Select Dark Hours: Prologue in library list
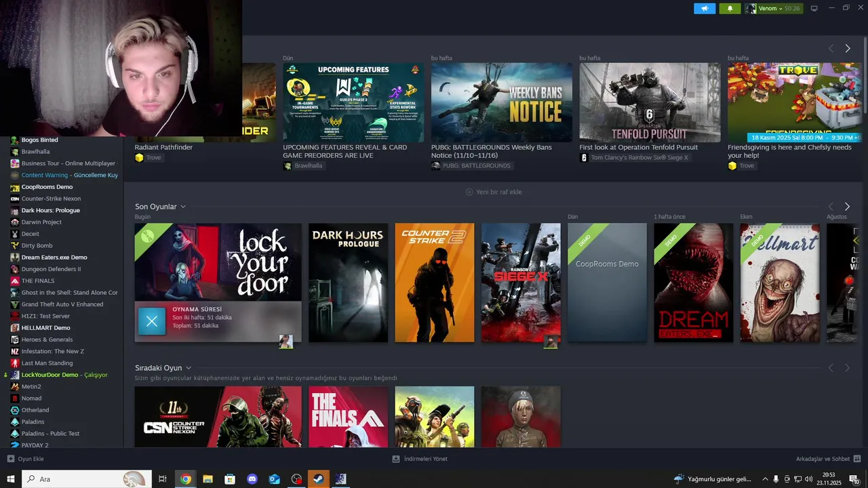This screenshot has width=868, height=488. click(51, 210)
